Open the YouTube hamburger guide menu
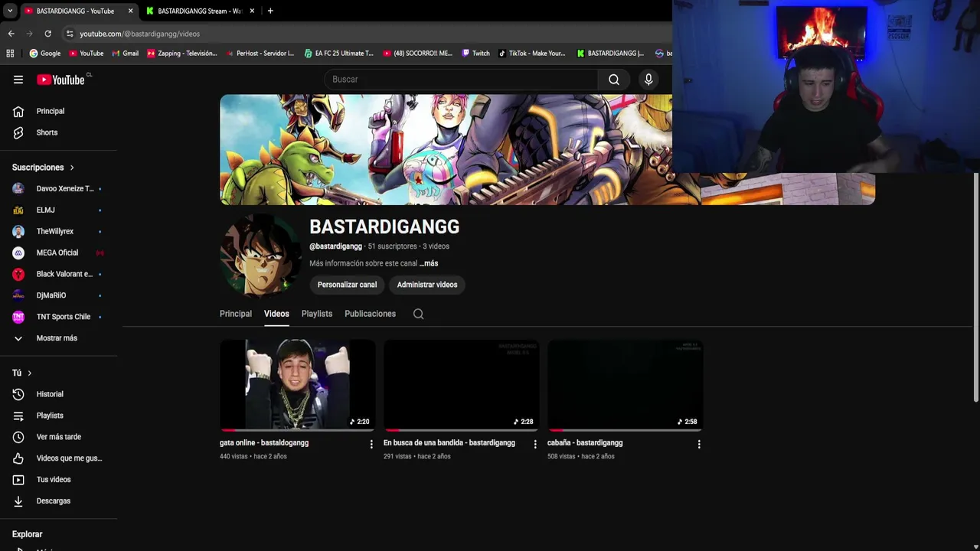980x551 pixels. 18,80
